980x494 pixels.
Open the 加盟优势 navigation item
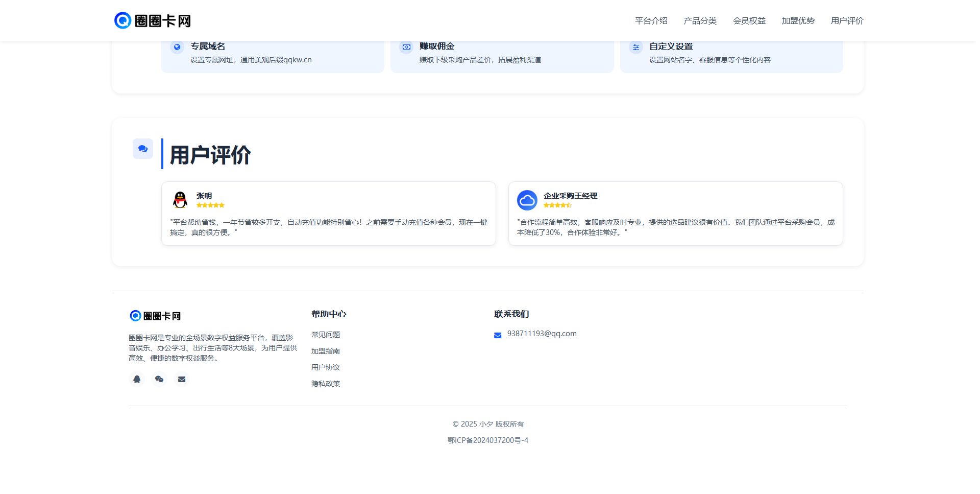(798, 21)
